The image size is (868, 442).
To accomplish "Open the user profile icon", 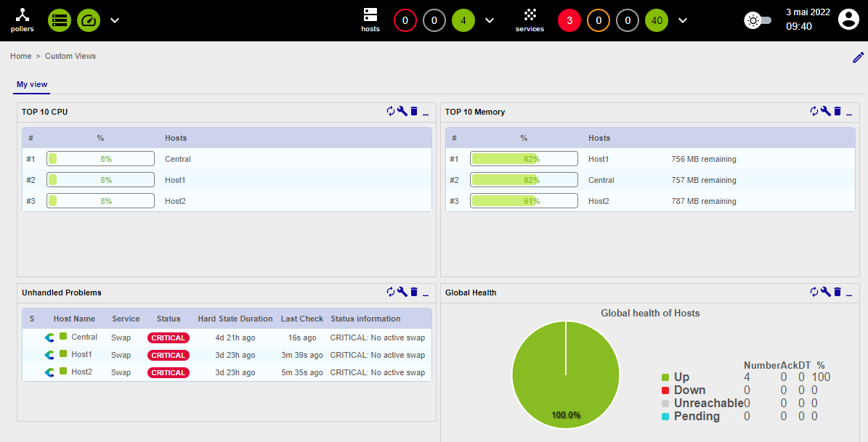I will coord(848,20).
